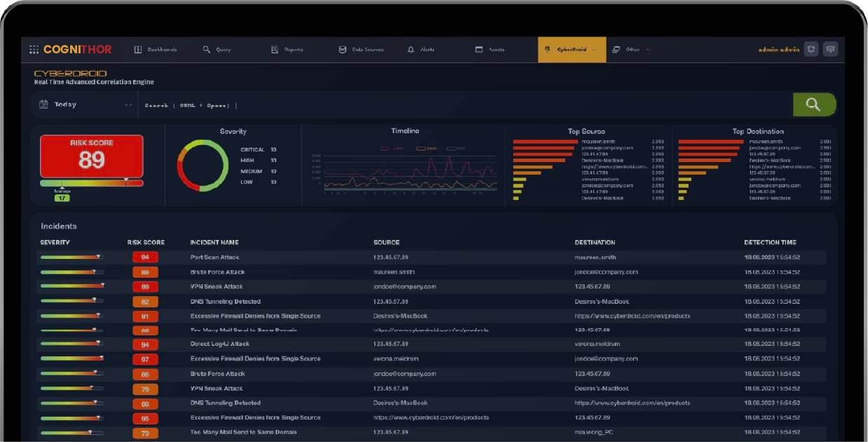Click the Dashboards icon in navbar

point(138,50)
